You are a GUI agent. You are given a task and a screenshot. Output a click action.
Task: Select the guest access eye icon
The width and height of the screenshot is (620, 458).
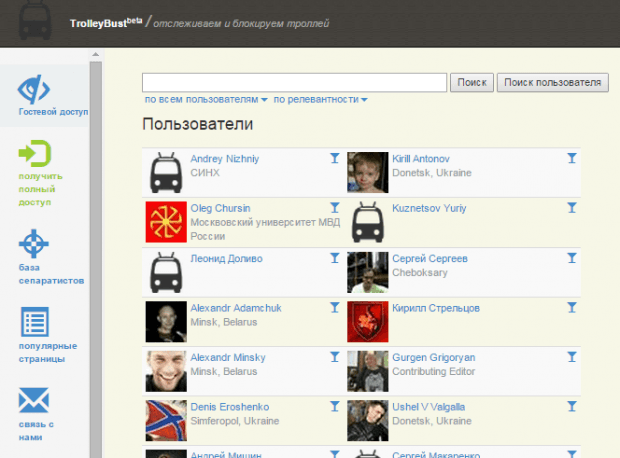35,89
